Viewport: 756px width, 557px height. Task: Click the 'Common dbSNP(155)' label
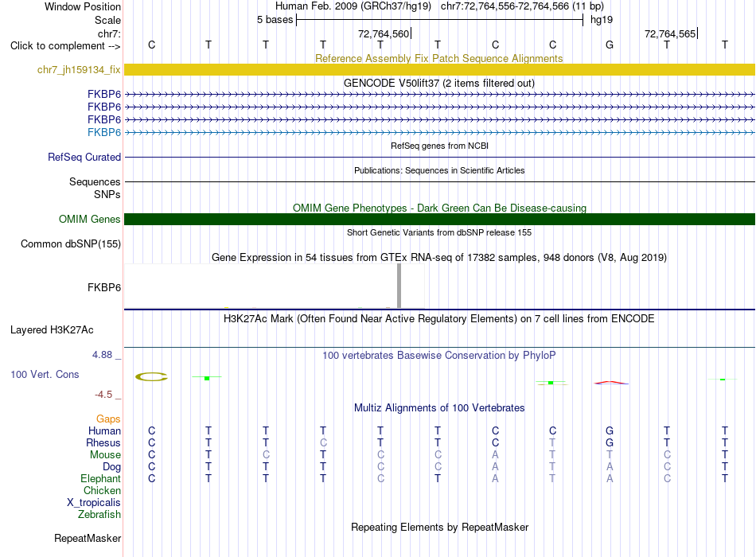(x=71, y=243)
